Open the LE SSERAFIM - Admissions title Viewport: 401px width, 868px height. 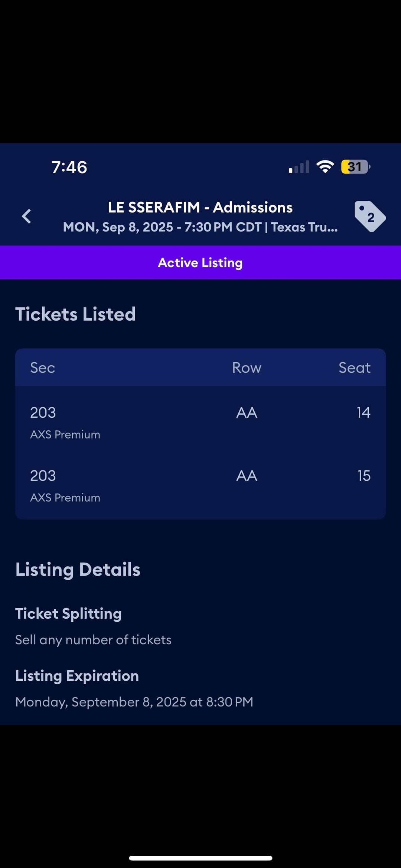pos(200,207)
